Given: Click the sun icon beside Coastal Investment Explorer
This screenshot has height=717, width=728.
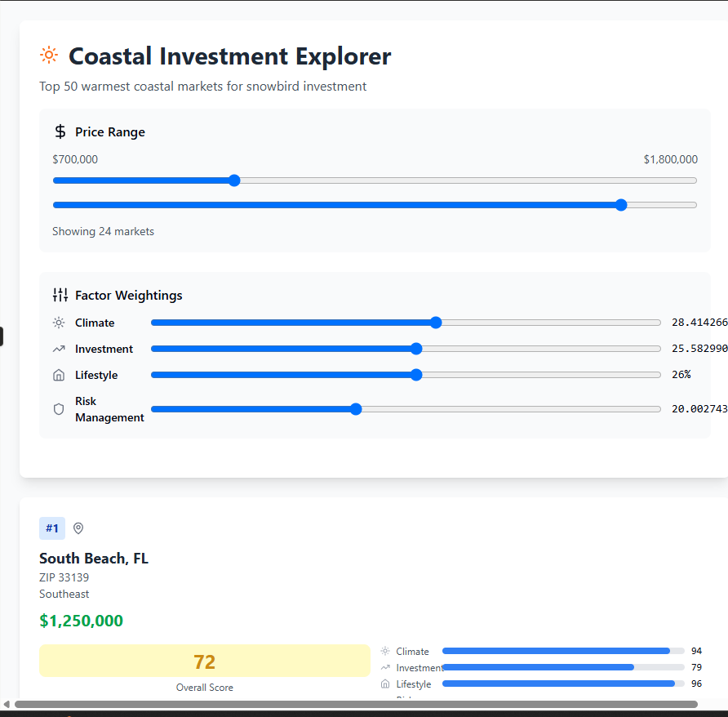Looking at the screenshot, I should pos(49,56).
